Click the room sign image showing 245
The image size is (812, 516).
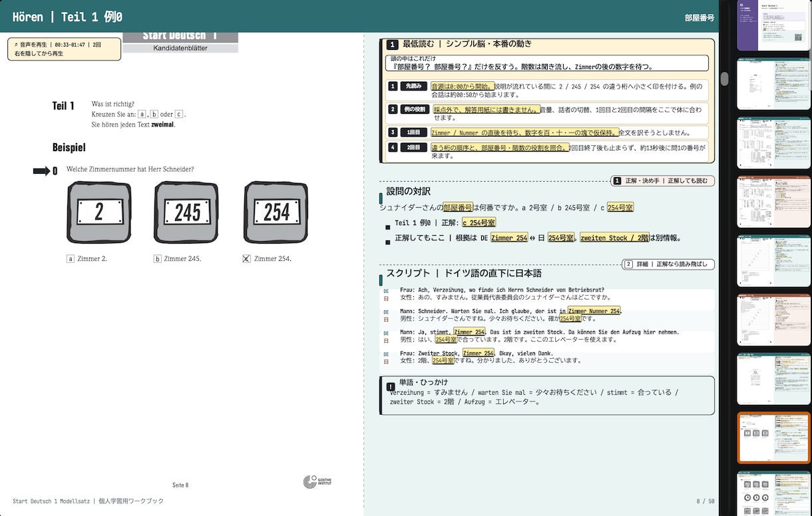pos(186,212)
